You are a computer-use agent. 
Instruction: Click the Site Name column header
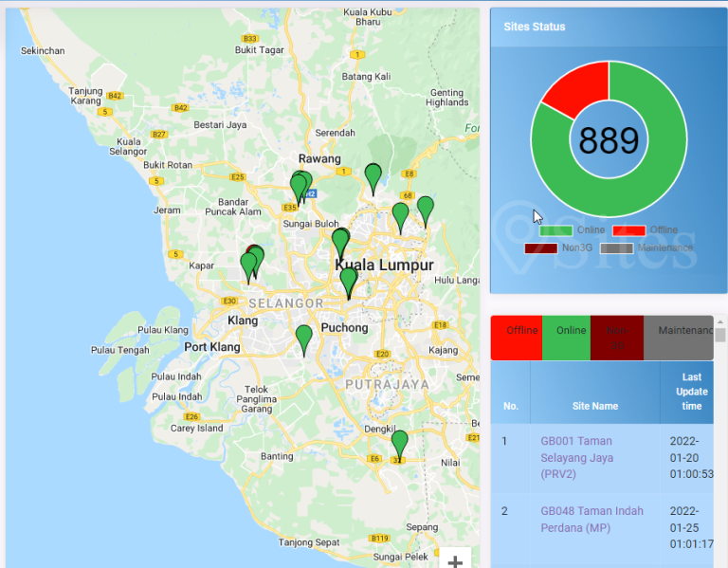point(594,406)
